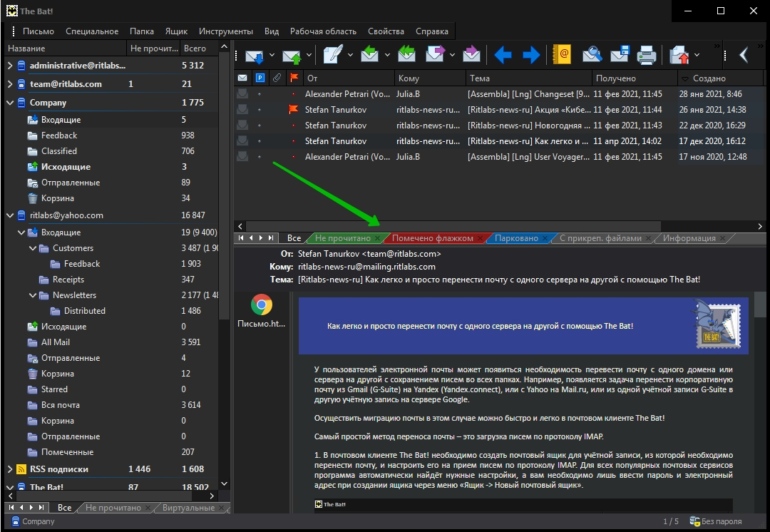Sort the list by the Создано column
The image size is (770, 532).
[x=720, y=78]
